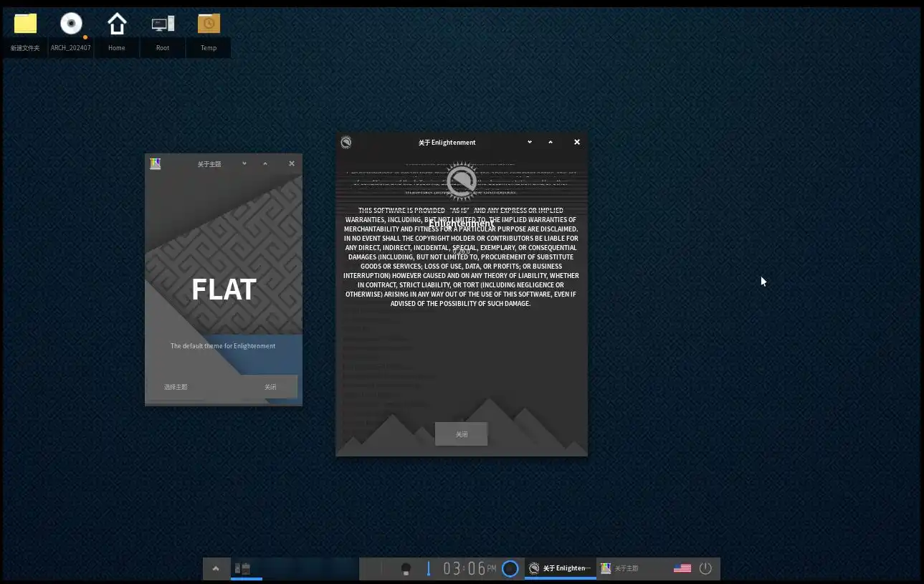Click the down chevron in the 关于主题 titlebar
The image size is (924, 584).
pos(244,164)
